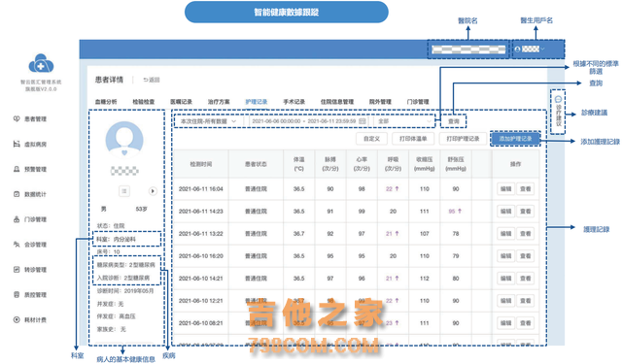This screenshot has height=364, width=622.
Task: Click the elevated 95 ↑ diastolic value
Action: (455, 211)
